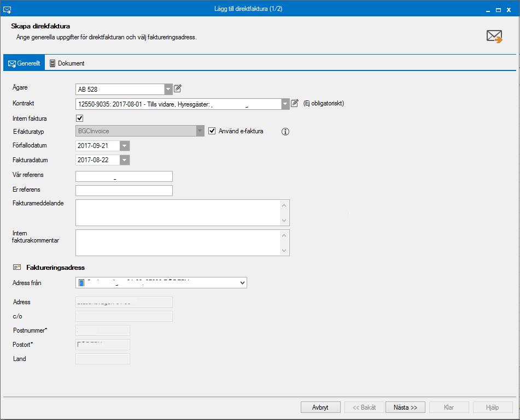520x420 pixels.
Task: Expand the Adress från dropdown
Action: (242, 283)
